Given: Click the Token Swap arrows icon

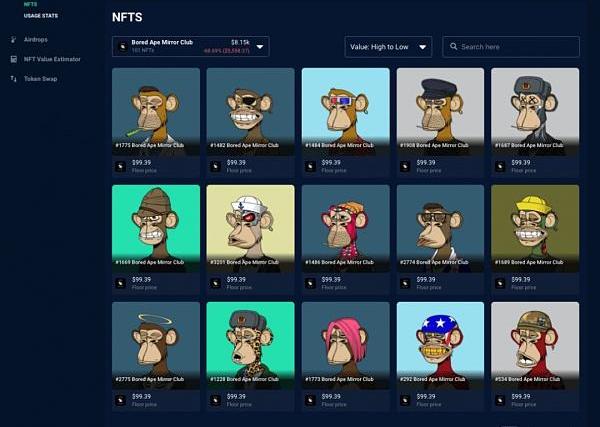Looking at the screenshot, I should 13,79.
